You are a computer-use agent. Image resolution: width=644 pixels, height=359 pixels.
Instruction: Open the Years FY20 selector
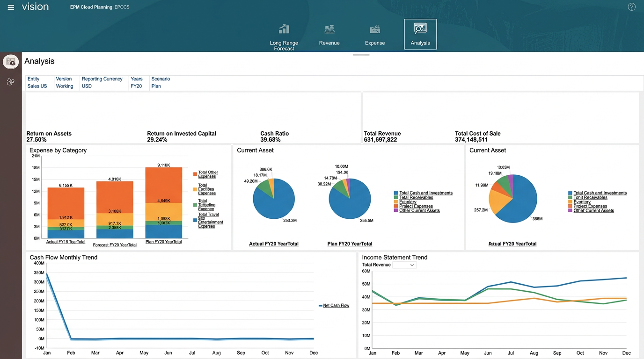137,86
